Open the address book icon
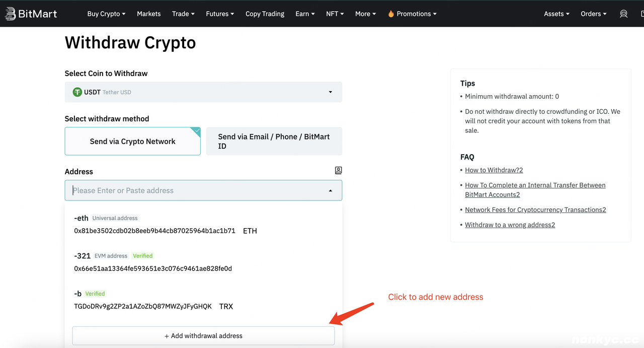The width and height of the screenshot is (644, 348). [338, 171]
